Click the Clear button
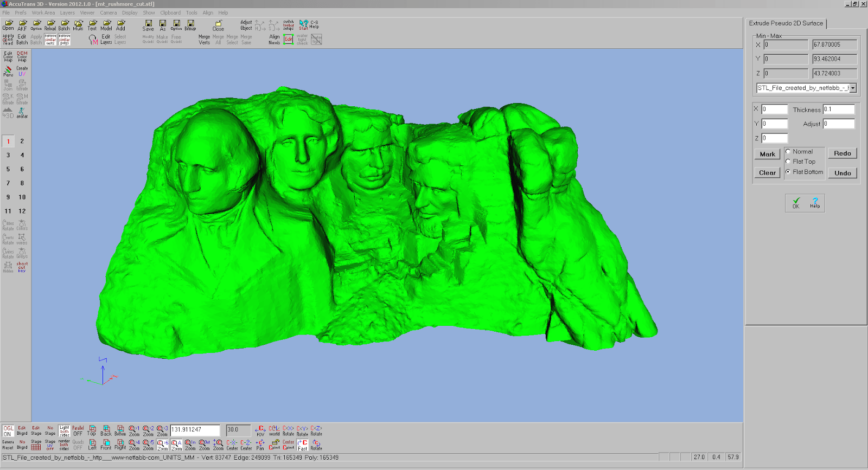 [767, 173]
